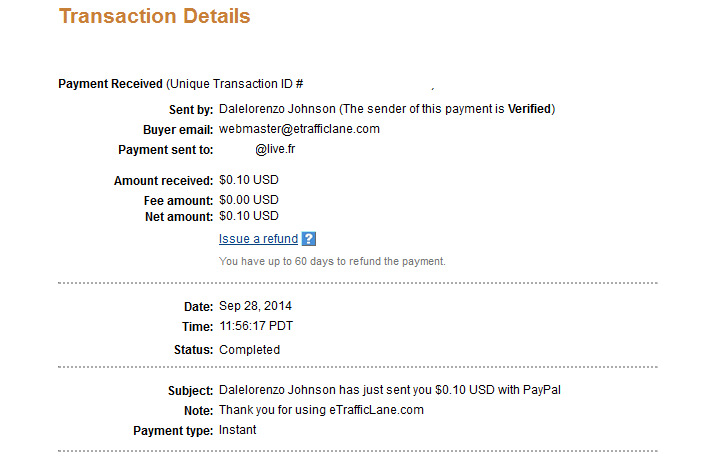The image size is (724, 468).
Task: Select the time 11:56:17 PDT
Action: click(256, 326)
